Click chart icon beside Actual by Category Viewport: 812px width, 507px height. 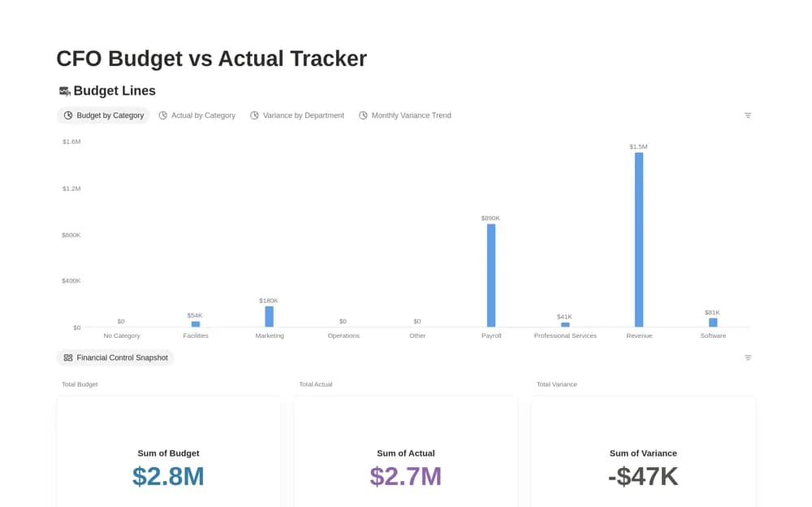[x=162, y=115]
